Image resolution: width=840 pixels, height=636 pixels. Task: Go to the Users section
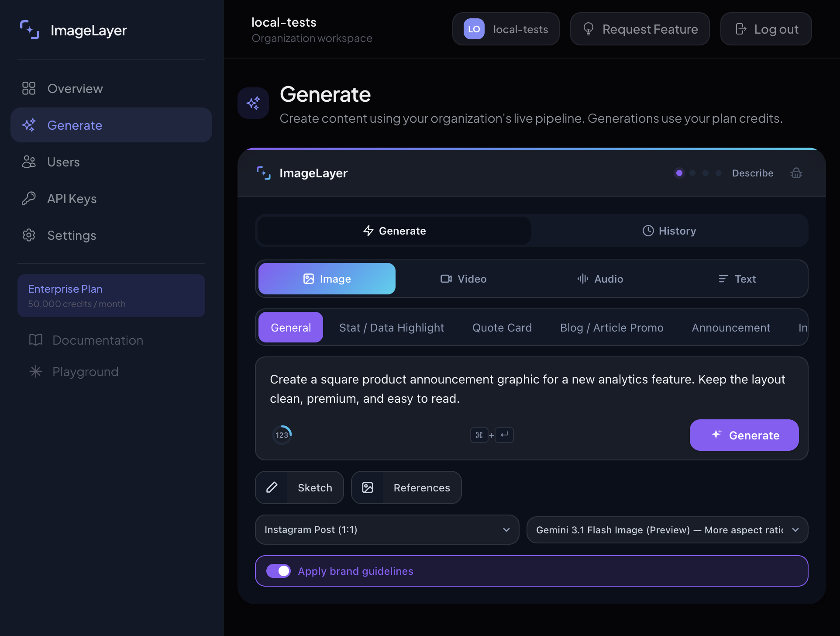point(111,162)
